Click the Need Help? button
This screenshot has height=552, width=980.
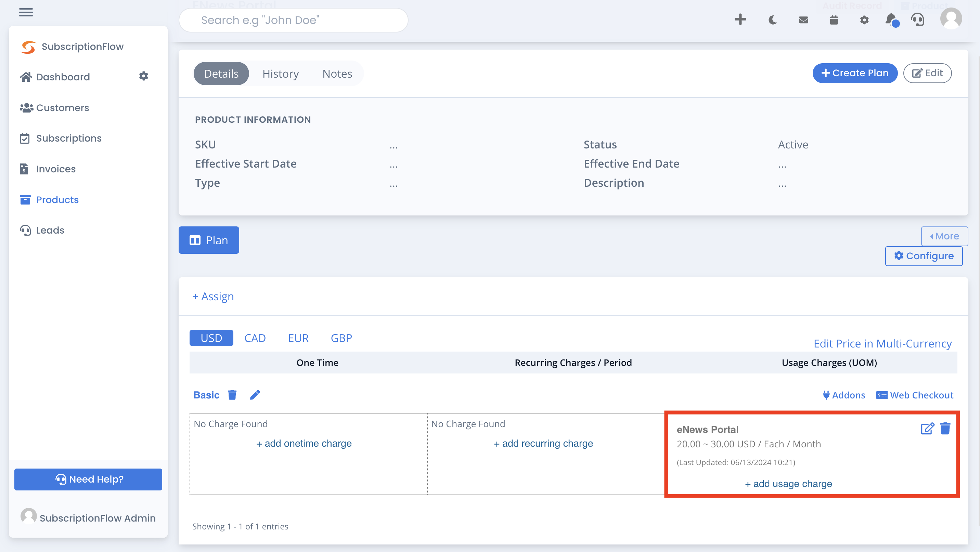pos(88,479)
